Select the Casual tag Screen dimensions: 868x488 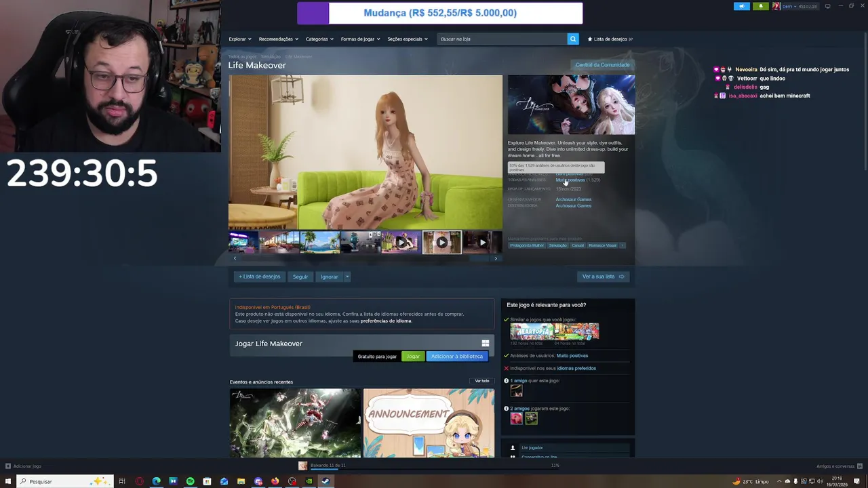coord(577,245)
